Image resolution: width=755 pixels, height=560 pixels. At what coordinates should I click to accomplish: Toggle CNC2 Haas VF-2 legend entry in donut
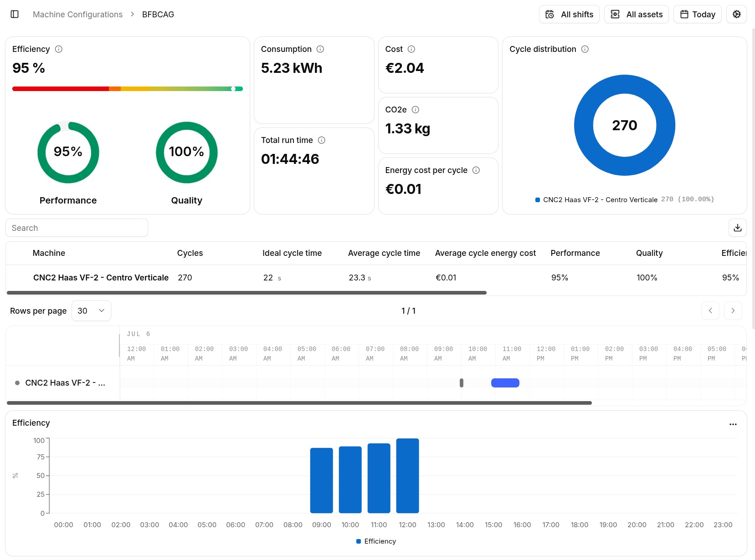click(624, 199)
